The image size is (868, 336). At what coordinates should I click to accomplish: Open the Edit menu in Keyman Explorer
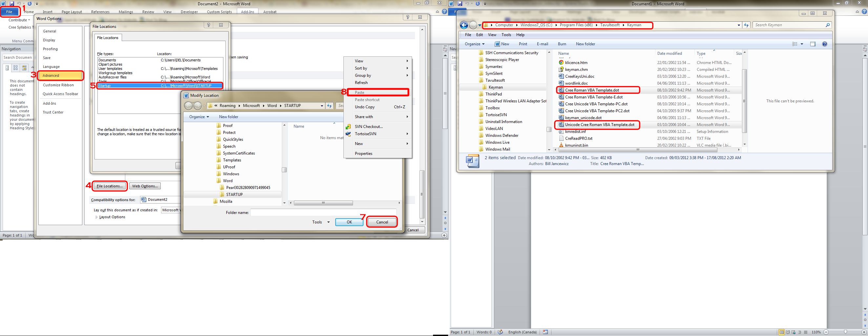pyautogui.click(x=480, y=35)
